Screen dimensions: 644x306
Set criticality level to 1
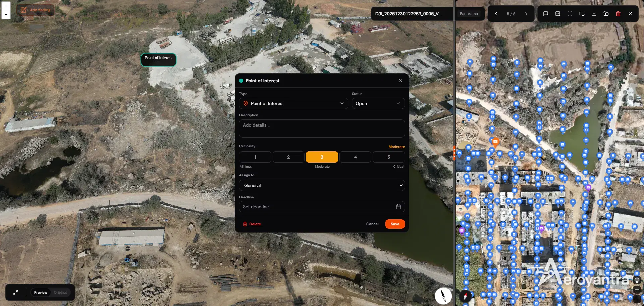click(x=255, y=157)
